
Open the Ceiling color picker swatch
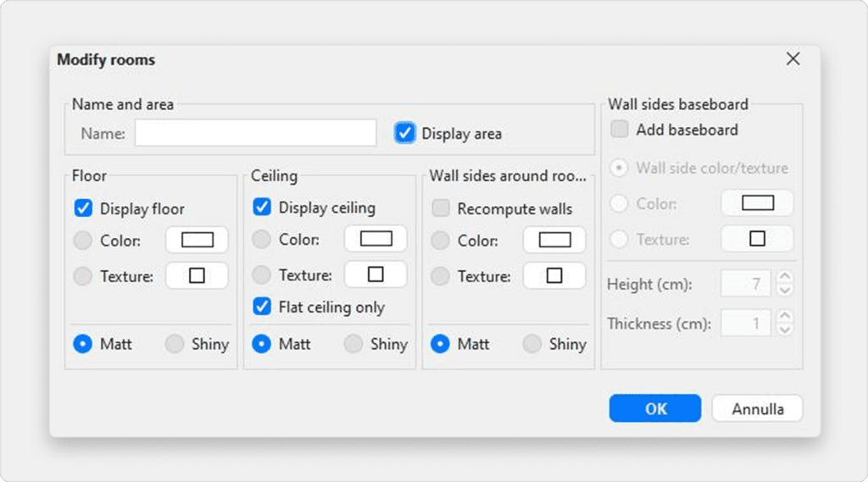tap(376, 240)
